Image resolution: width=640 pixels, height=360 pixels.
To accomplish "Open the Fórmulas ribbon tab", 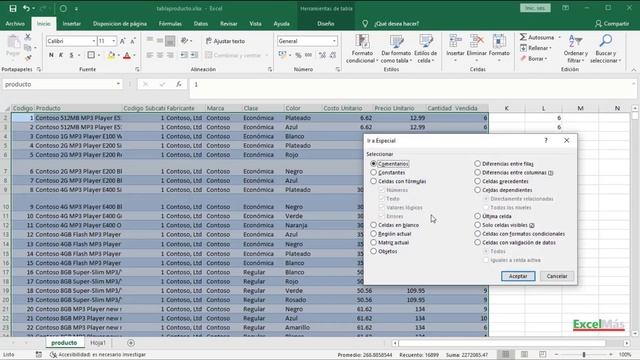I will click(x=170, y=24).
